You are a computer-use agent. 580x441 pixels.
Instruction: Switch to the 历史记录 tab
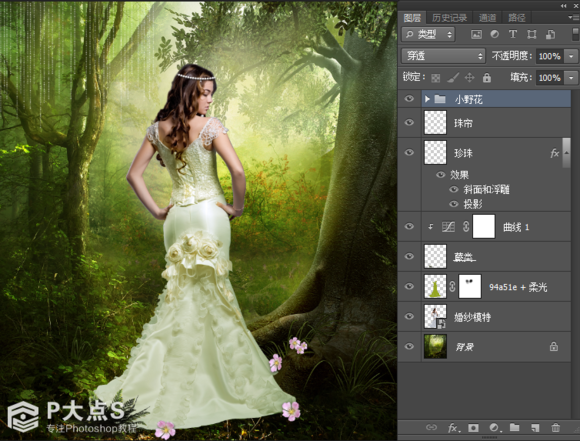click(x=449, y=18)
